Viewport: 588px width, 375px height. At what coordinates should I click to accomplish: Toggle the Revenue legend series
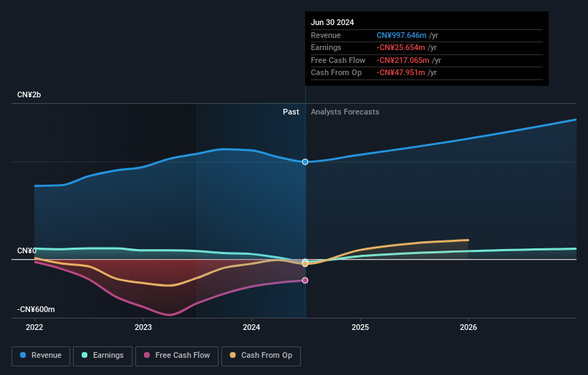tap(41, 356)
